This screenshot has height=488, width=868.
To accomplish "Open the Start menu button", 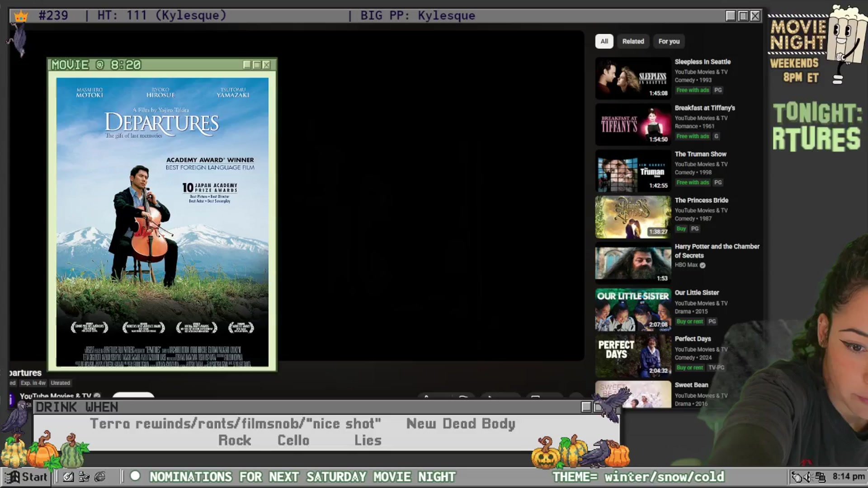I will click(x=26, y=477).
